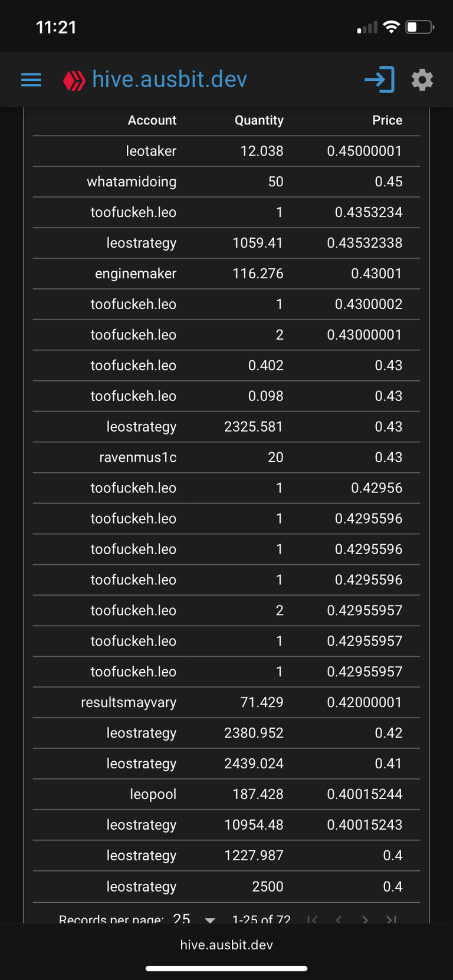Image resolution: width=453 pixels, height=980 pixels.
Task: Go to next page of records
Action: [365, 919]
